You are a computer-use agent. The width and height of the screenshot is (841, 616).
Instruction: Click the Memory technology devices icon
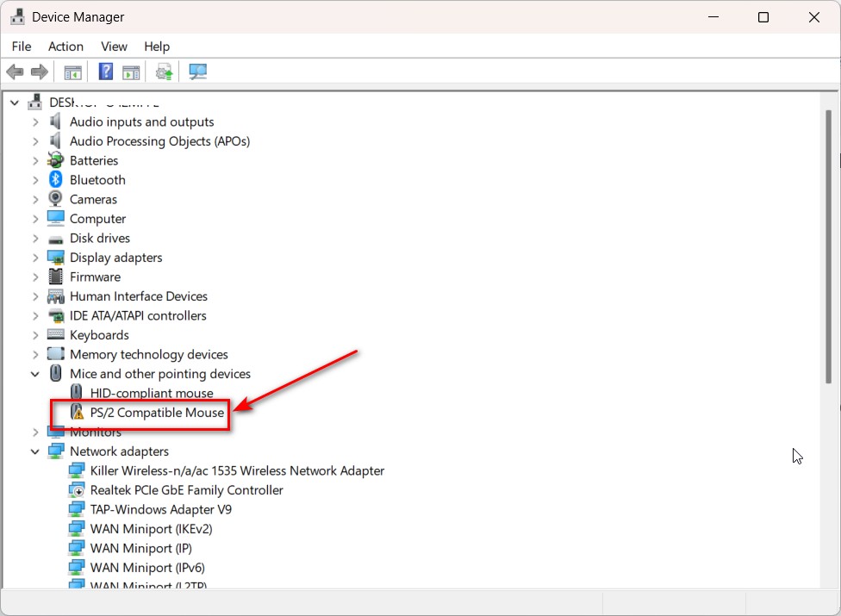point(56,354)
